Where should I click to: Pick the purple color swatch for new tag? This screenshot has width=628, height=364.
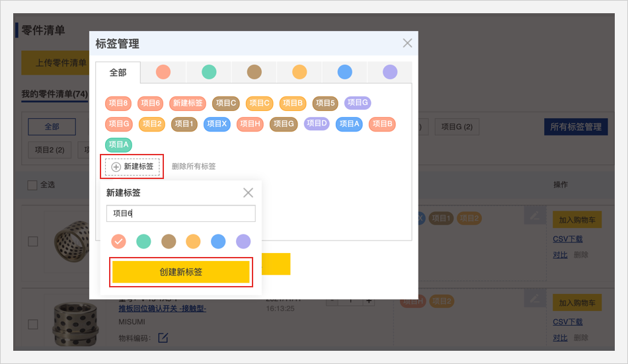click(x=243, y=241)
